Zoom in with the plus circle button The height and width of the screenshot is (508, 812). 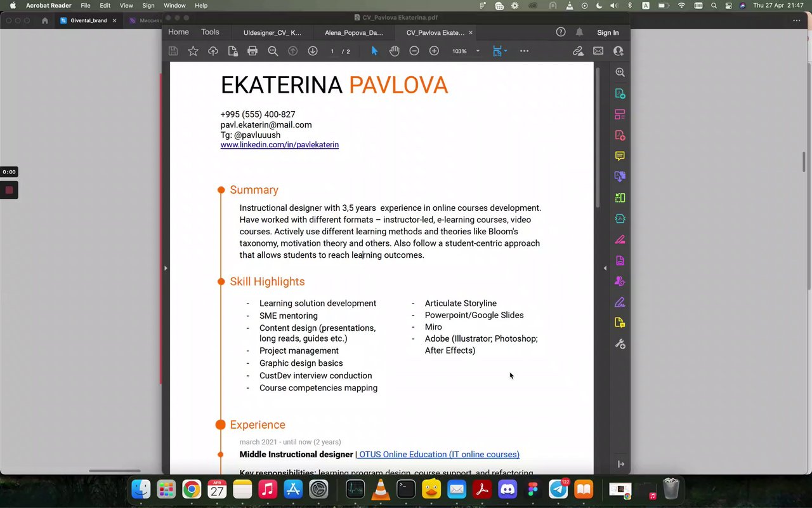click(x=434, y=51)
